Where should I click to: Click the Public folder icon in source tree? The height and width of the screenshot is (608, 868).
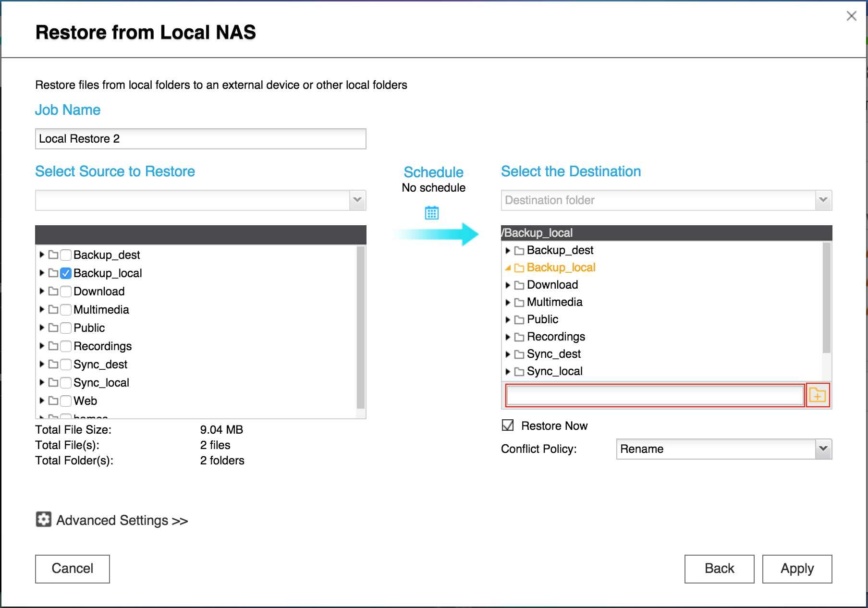point(54,328)
